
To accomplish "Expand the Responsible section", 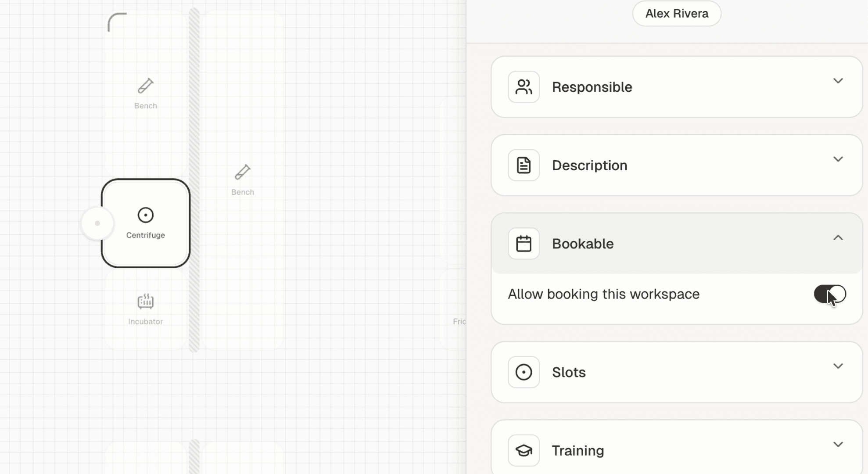I will [x=839, y=81].
